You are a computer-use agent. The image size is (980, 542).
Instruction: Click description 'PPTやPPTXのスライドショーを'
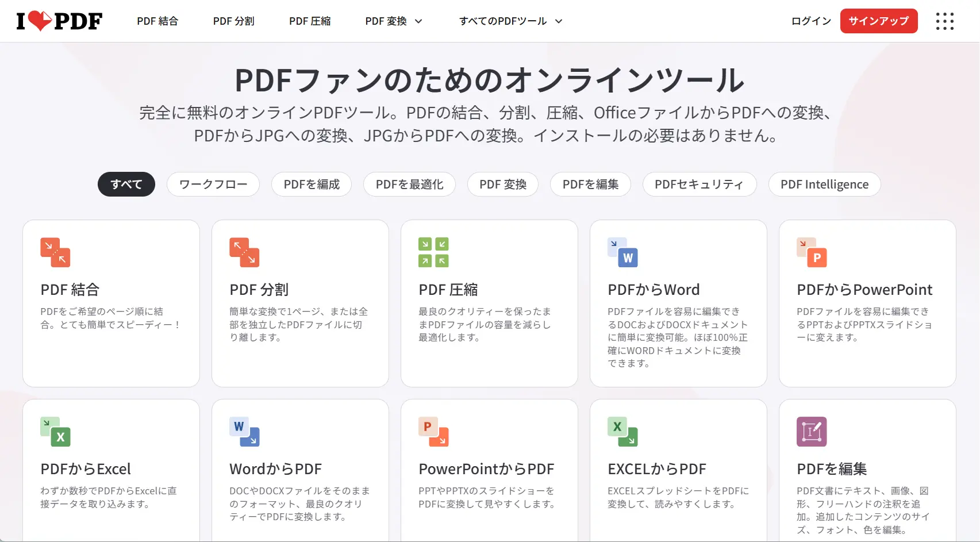(487, 497)
